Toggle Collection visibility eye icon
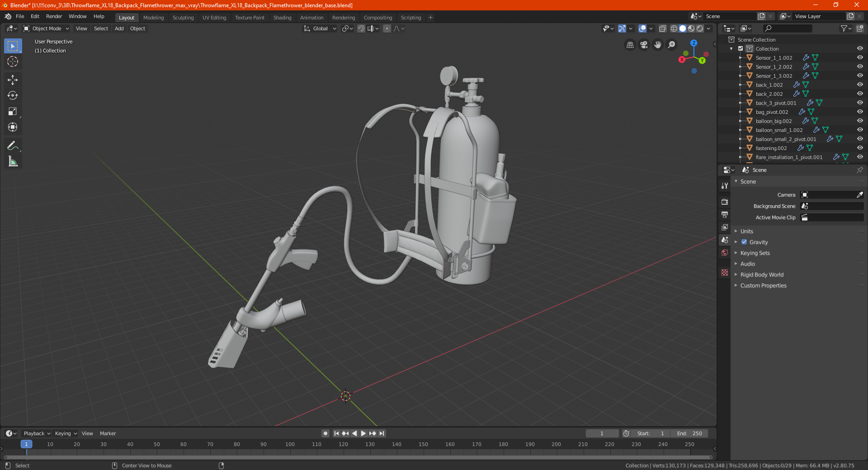868x470 pixels. [x=860, y=48]
